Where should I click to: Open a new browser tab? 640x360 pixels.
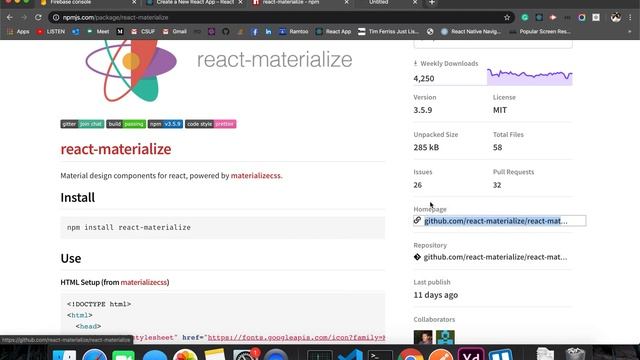coord(431,2)
